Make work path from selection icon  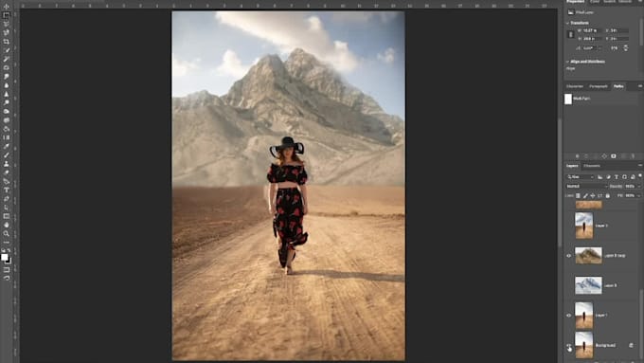604,156
